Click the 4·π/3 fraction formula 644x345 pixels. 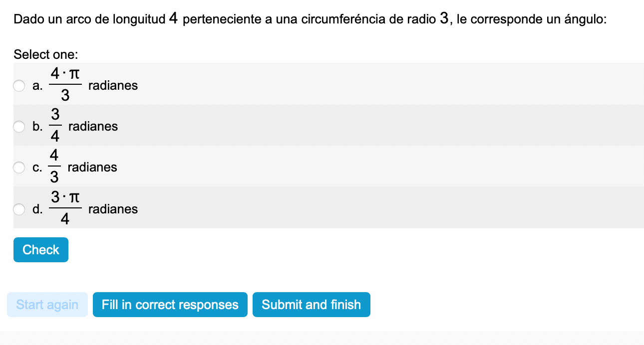click(65, 85)
